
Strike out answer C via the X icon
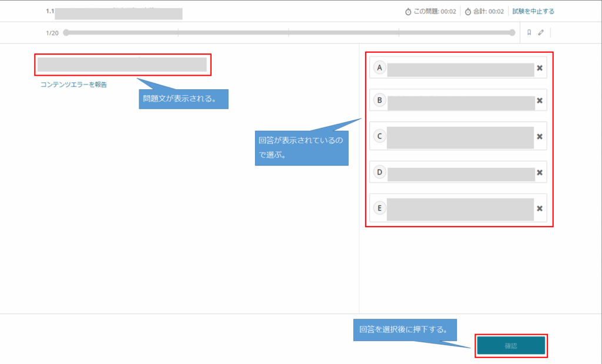click(x=540, y=137)
